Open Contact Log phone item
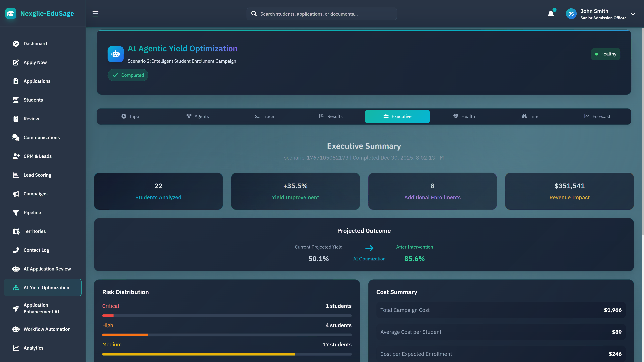The image size is (644, 362). coord(36,250)
